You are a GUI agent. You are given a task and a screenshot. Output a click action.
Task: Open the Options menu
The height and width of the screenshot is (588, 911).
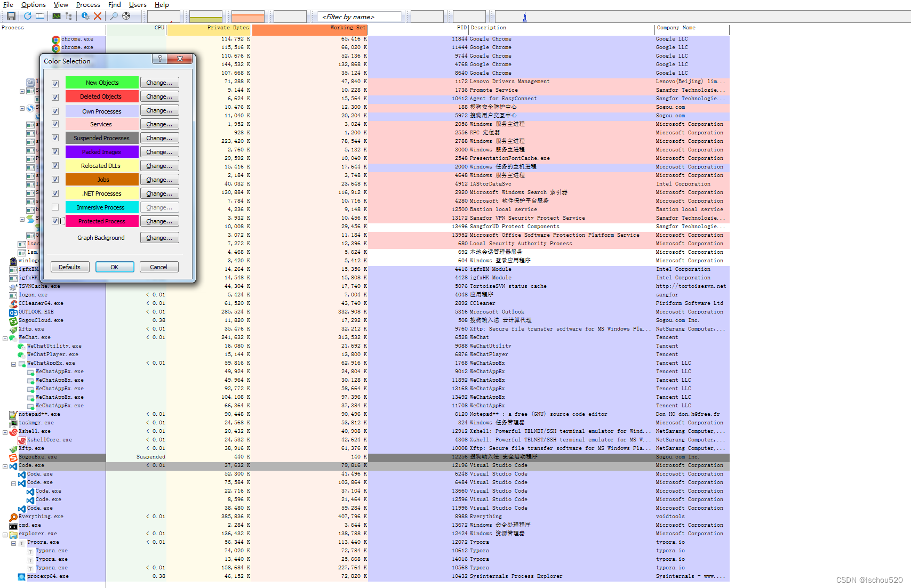[x=34, y=4]
